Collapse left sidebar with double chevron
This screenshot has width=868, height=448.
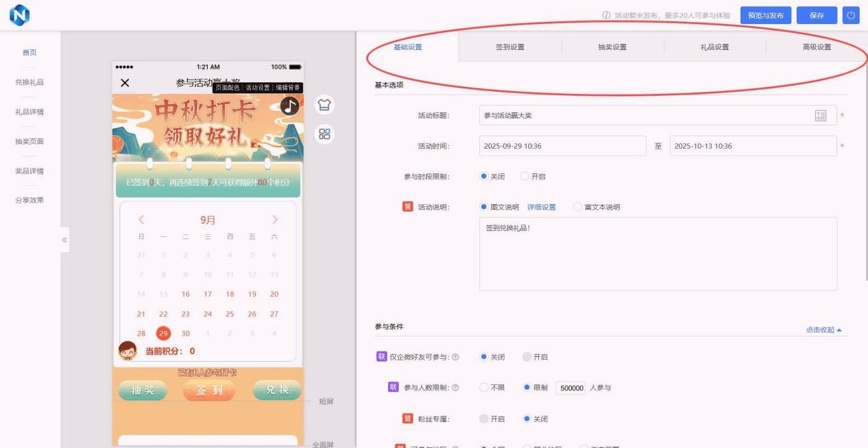click(x=64, y=240)
